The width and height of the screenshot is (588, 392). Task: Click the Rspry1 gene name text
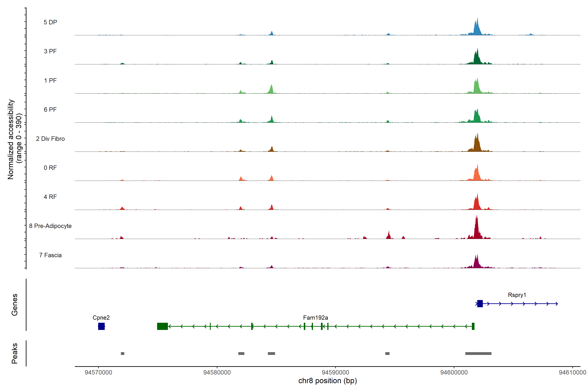[x=517, y=295]
